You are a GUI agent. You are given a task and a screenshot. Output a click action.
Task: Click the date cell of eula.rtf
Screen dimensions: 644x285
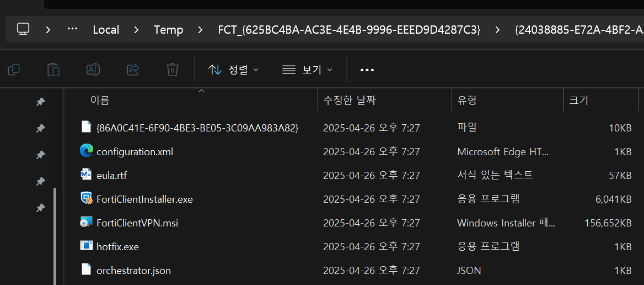(371, 176)
